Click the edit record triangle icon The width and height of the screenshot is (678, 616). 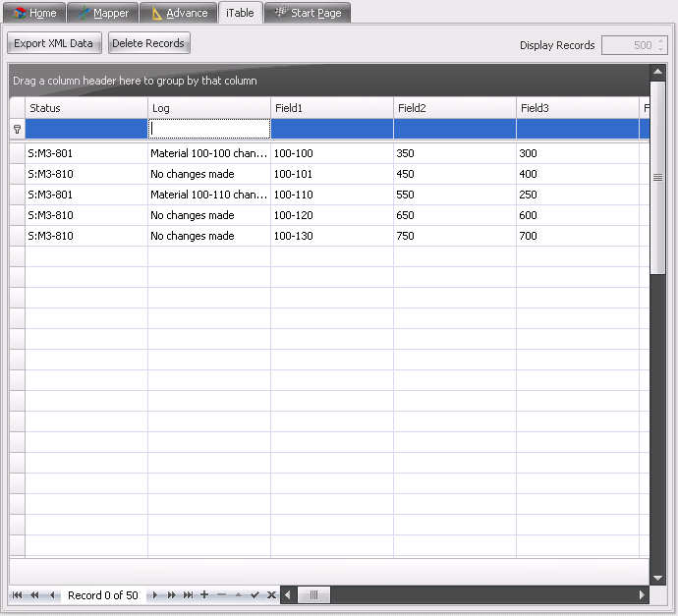pos(238,595)
